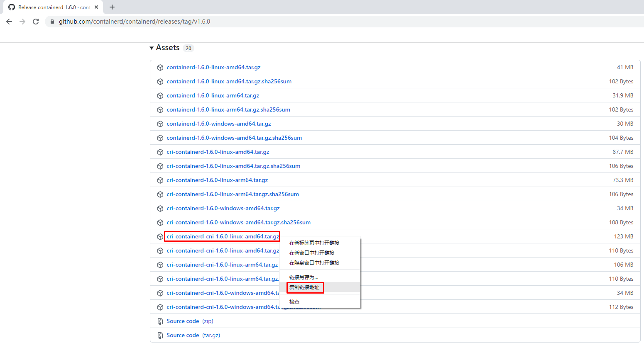Image resolution: width=644 pixels, height=345 pixels.
Task: Click the browser back arrow button
Action: (x=9, y=22)
